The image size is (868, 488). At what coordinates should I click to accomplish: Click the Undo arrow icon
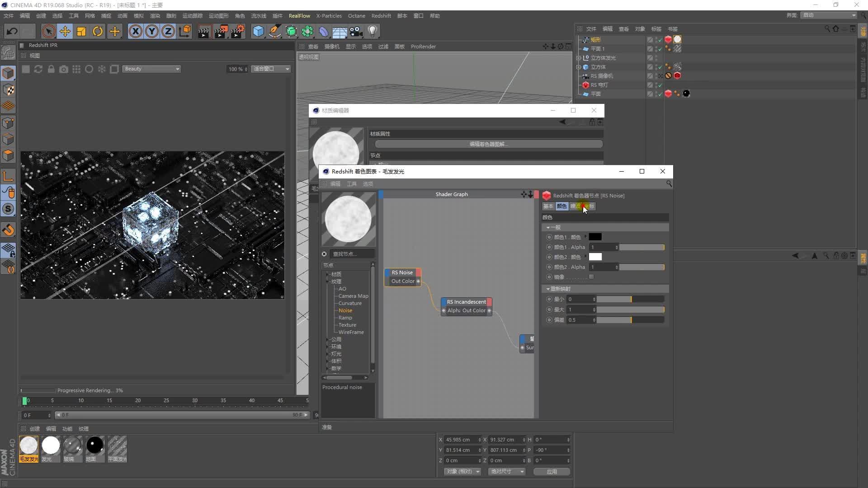pyautogui.click(x=12, y=31)
